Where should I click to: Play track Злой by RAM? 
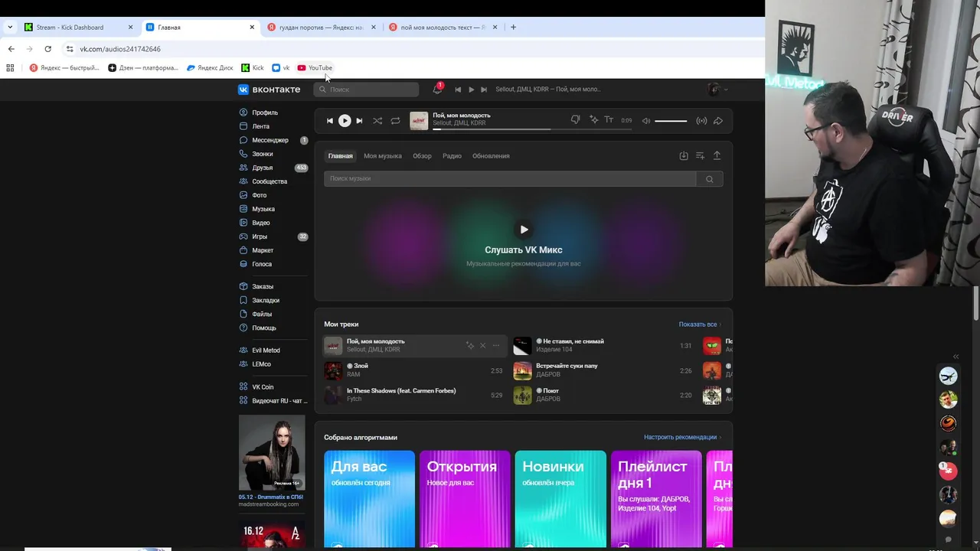coord(333,370)
